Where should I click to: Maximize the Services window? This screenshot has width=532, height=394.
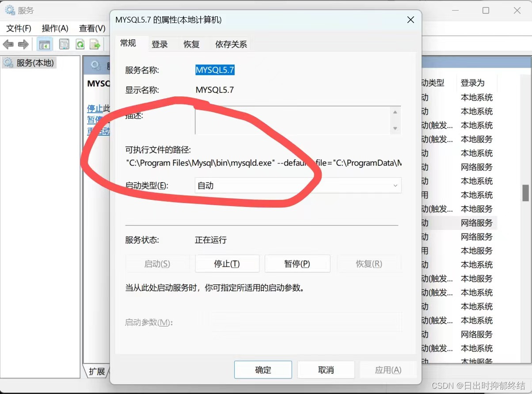pyautogui.click(x=486, y=10)
